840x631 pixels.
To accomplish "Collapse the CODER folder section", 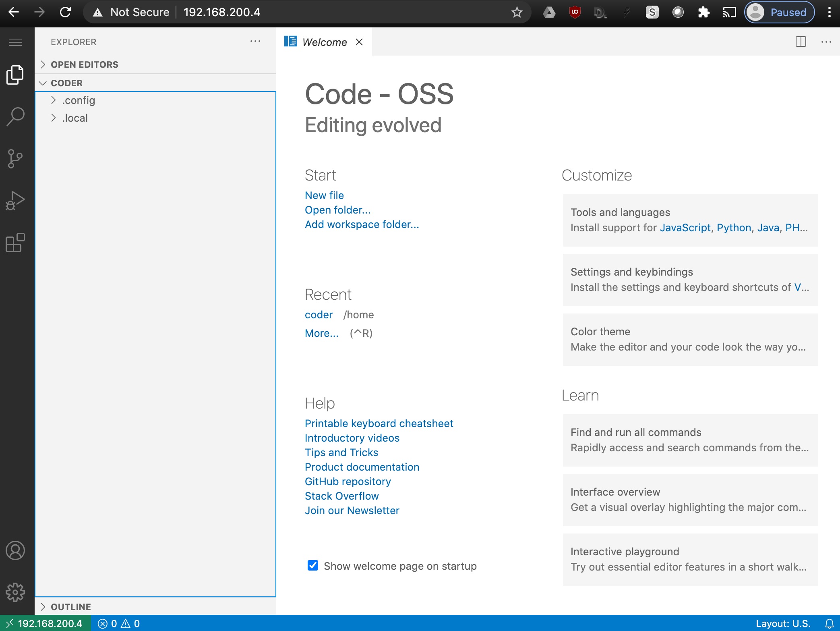I will [155, 83].
